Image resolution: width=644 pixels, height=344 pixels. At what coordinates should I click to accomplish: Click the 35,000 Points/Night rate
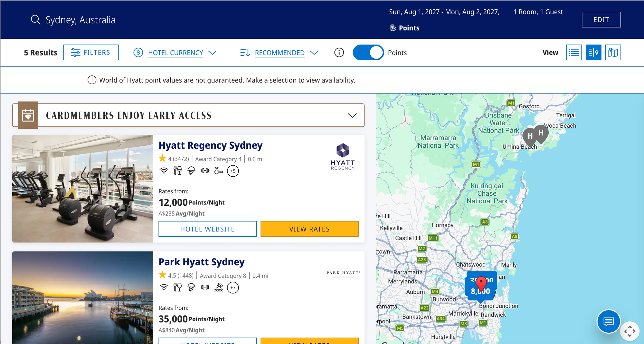coord(192,319)
